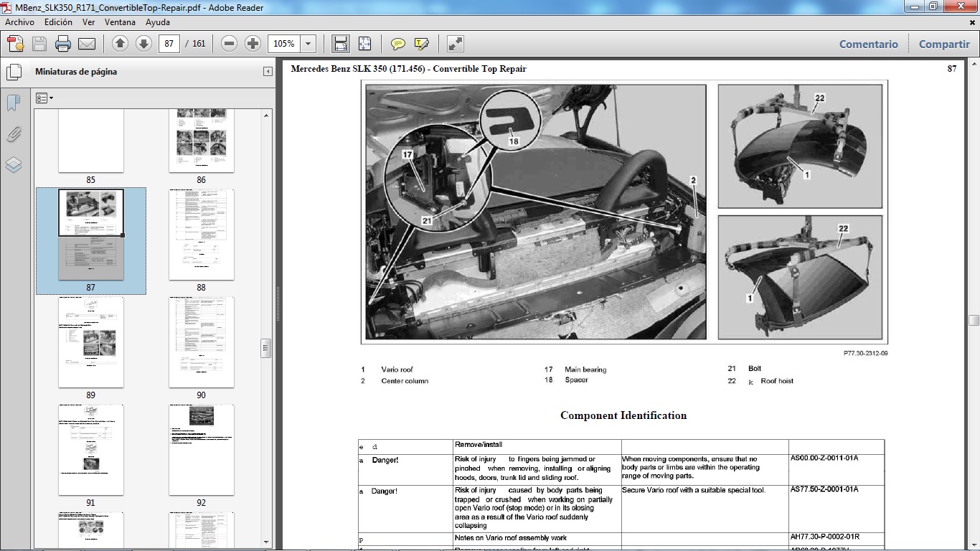Open the Archivo menu
This screenshot has height=551, width=980.
19,22
